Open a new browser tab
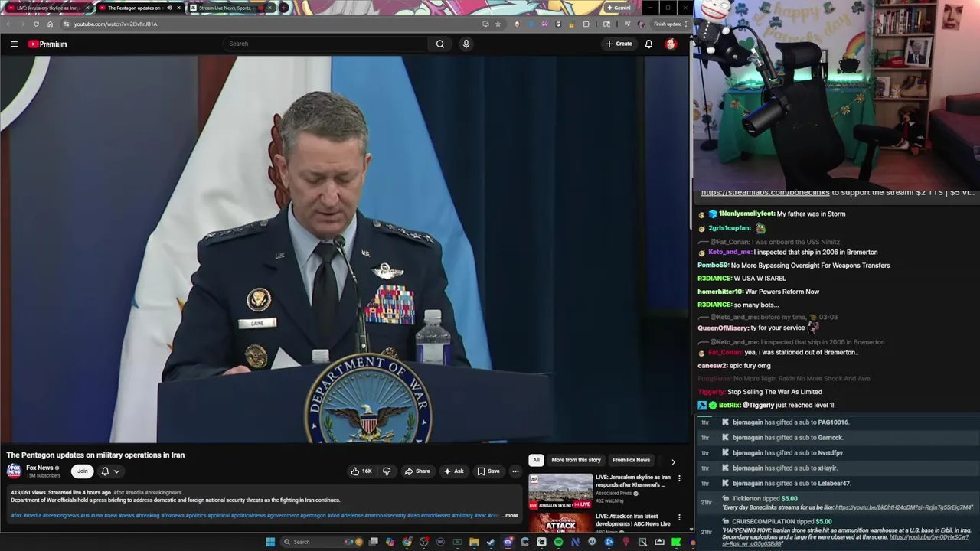The image size is (980, 551). click(284, 8)
